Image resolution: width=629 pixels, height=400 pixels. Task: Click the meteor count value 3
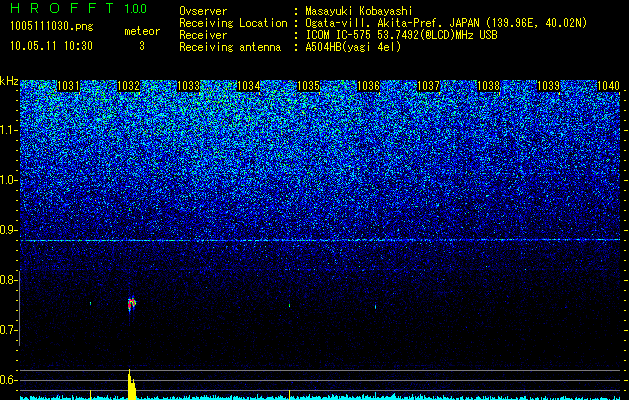pyautogui.click(x=142, y=46)
